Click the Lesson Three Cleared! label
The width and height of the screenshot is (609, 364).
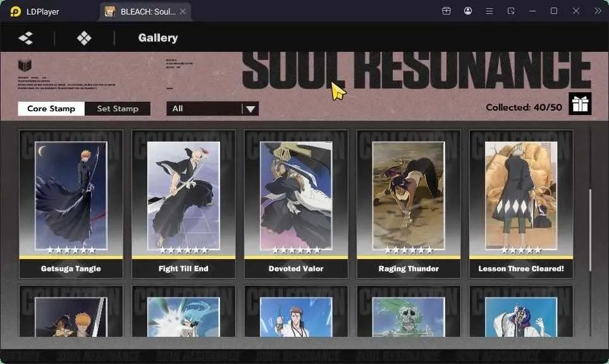point(521,269)
